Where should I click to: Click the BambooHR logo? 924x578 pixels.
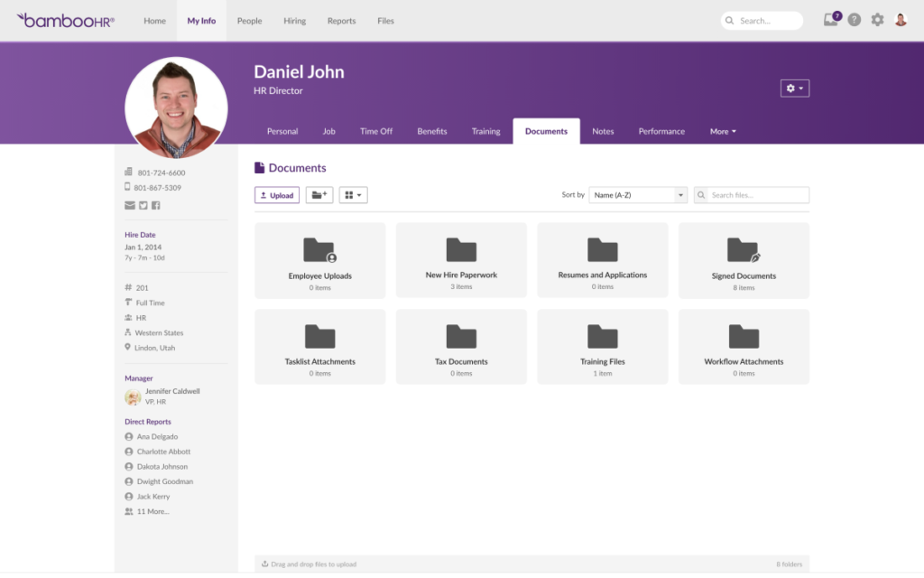tap(65, 19)
